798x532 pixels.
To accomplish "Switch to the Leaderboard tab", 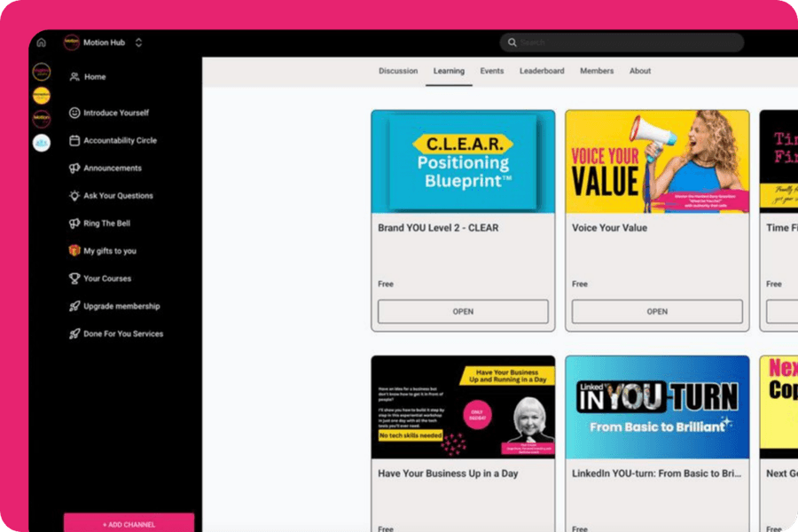I will point(542,71).
